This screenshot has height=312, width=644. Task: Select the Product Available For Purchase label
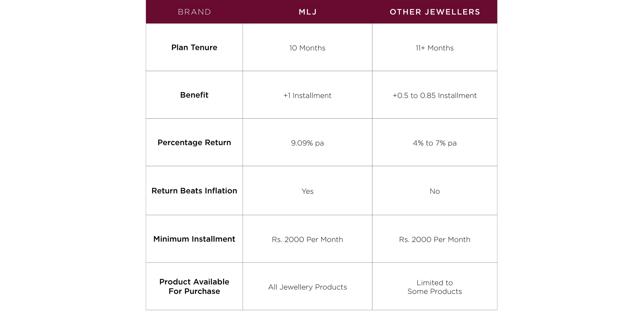click(x=194, y=286)
